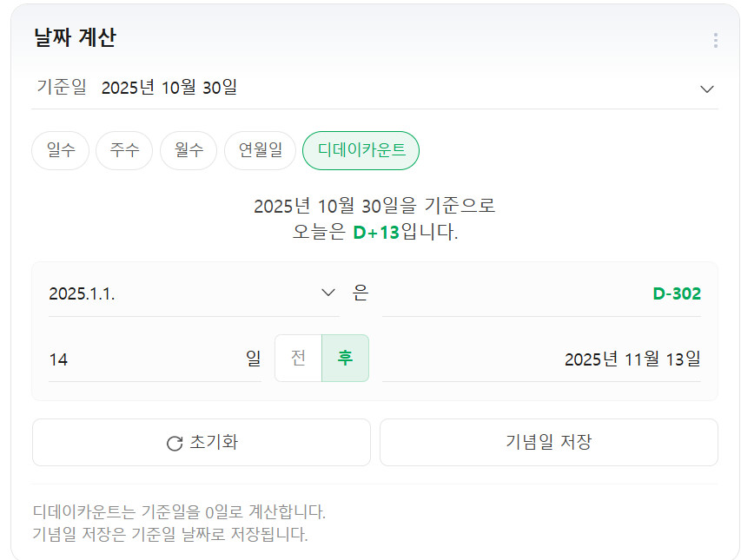The width and height of the screenshot is (741, 560).
Task: Click the chevron next to 2025.1.1.
Action: pyautogui.click(x=328, y=293)
